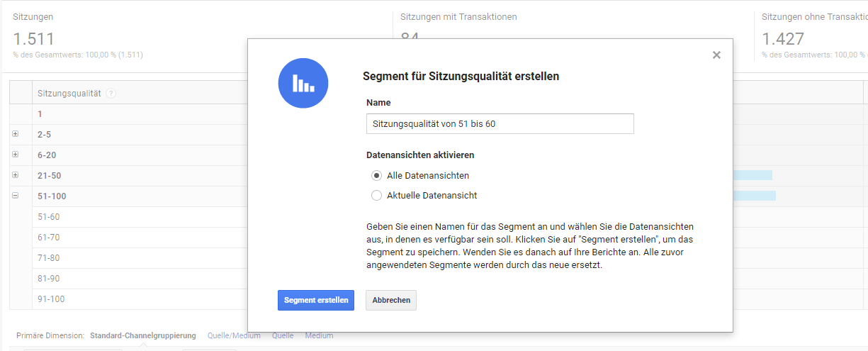
Task: Click the Segment erstellen button
Action: [x=316, y=300]
